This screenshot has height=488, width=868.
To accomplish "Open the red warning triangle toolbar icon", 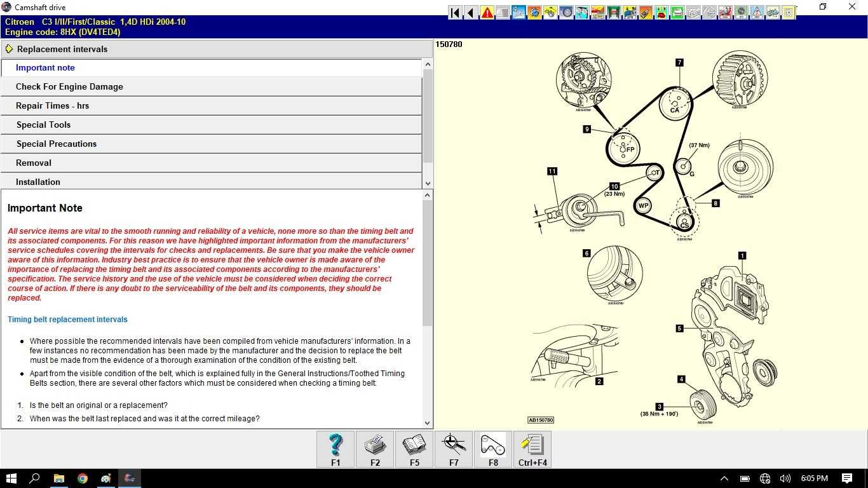I will click(487, 13).
